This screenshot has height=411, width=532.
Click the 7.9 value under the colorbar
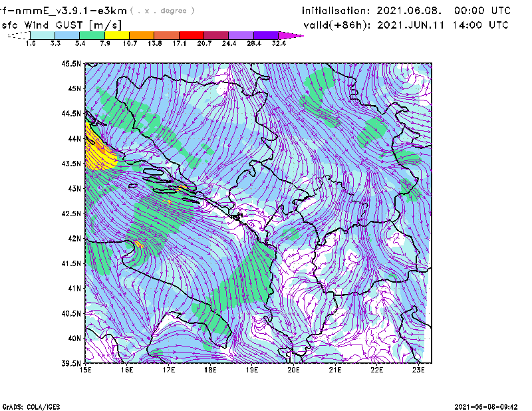coord(105,43)
